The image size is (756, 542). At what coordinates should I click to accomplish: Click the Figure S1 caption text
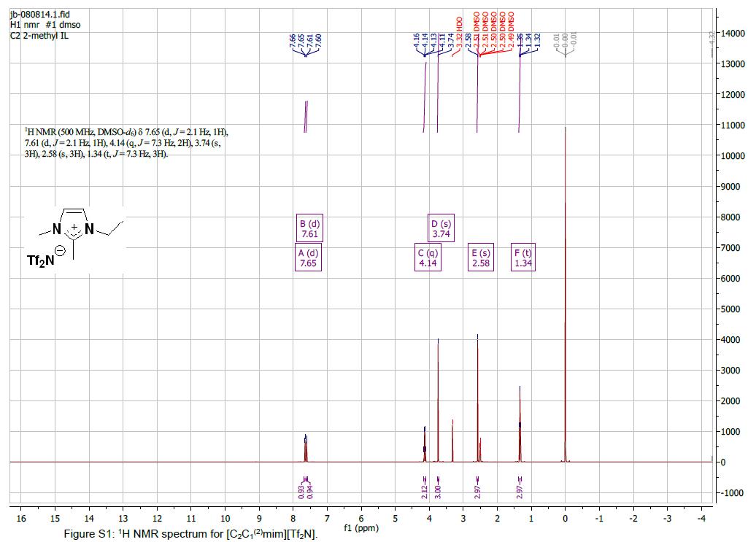(x=191, y=536)
